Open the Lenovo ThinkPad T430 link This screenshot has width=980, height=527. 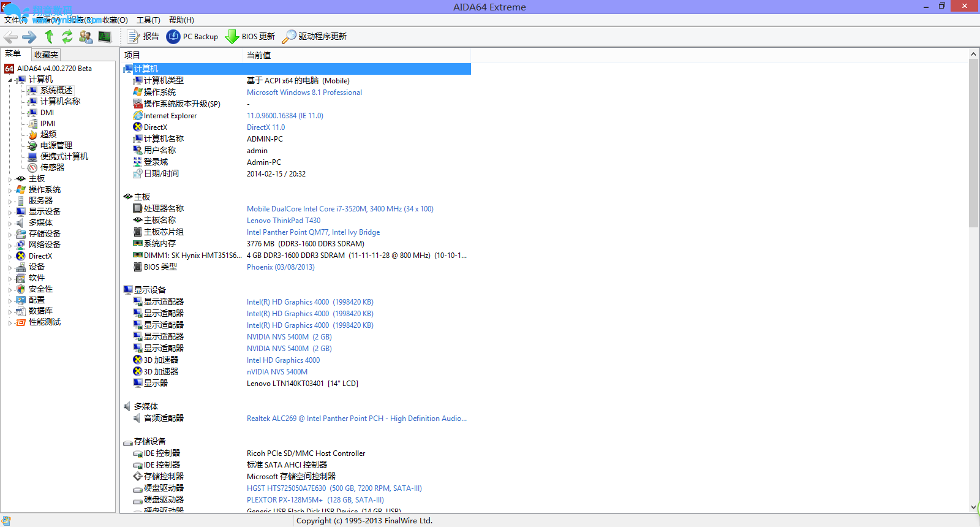coord(284,221)
